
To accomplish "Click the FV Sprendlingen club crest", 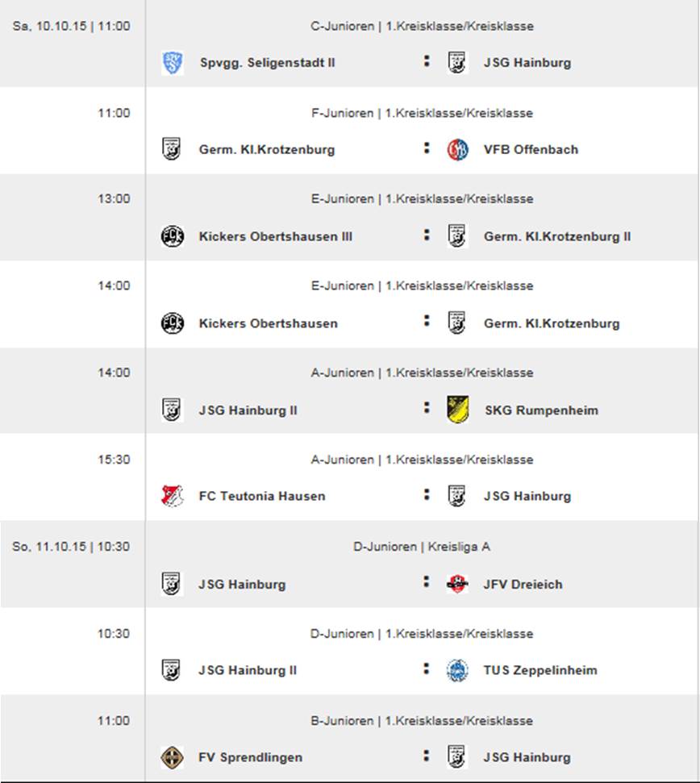I will [172, 757].
